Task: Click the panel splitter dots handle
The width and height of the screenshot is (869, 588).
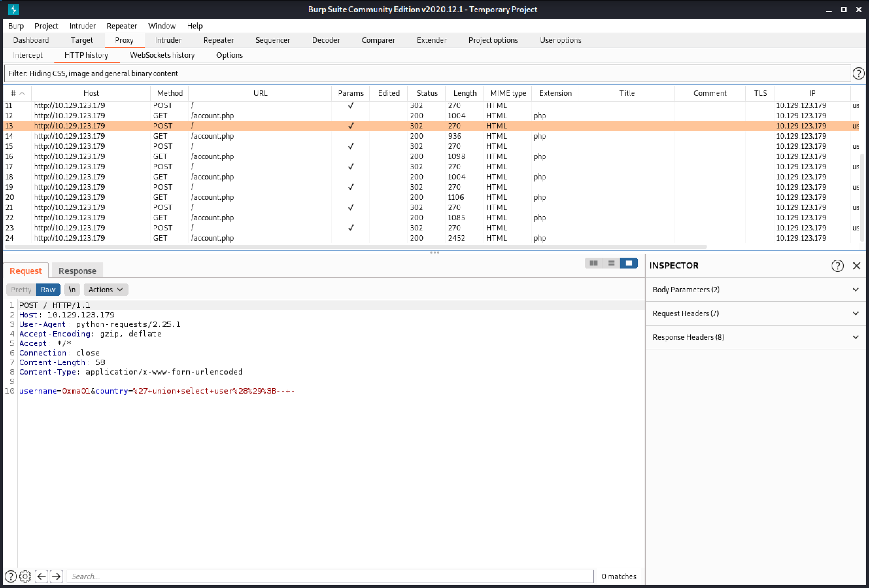Action: pyautogui.click(x=434, y=252)
